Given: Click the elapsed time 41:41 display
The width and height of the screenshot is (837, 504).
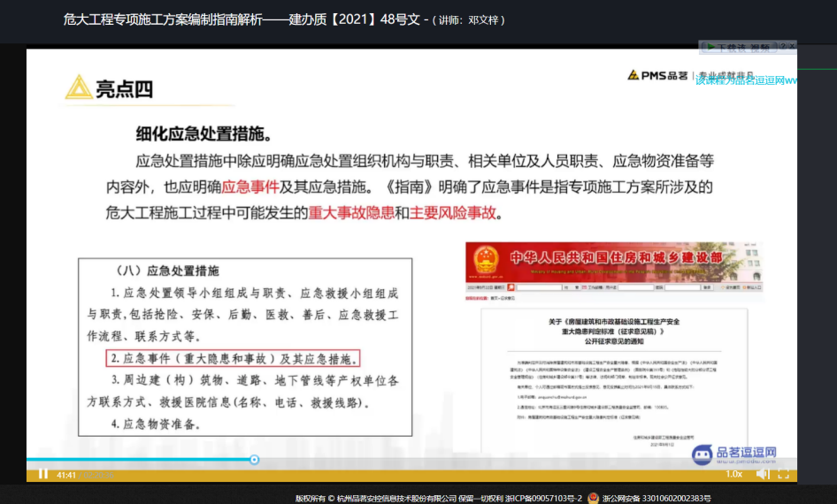Looking at the screenshot, I should [x=65, y=475].
